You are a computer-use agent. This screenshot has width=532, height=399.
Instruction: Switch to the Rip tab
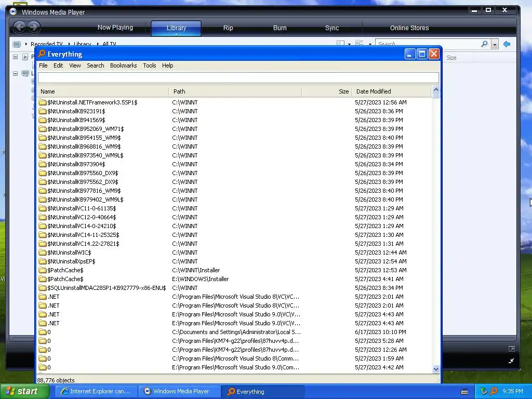228,28
